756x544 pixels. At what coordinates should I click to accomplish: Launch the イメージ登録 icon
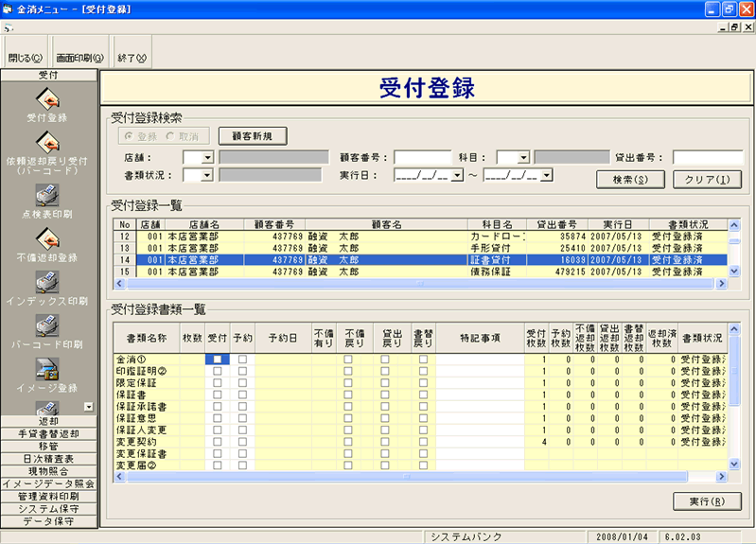click(x=47, y=368)
